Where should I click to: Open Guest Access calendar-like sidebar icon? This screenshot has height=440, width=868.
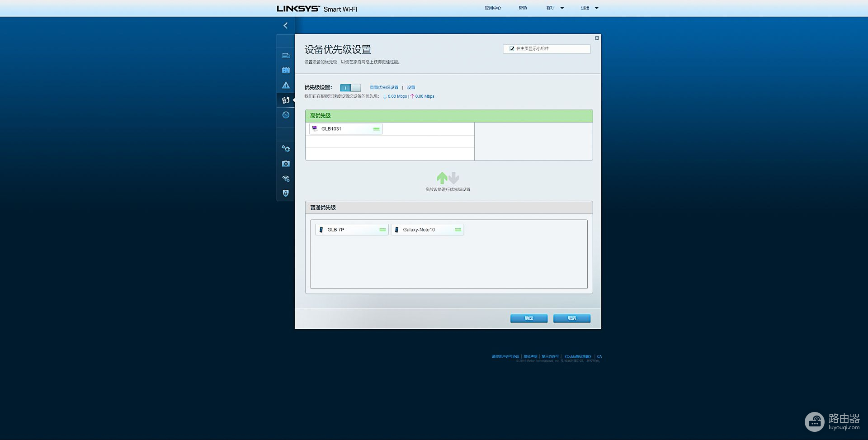tap(286, 70)
